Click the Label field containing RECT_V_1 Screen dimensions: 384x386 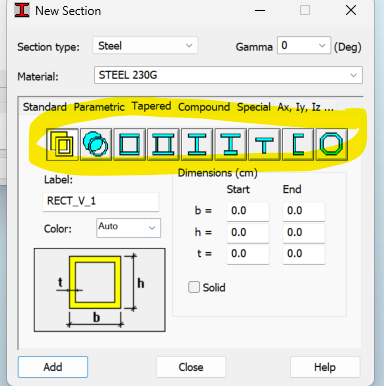tap(101, 201)
